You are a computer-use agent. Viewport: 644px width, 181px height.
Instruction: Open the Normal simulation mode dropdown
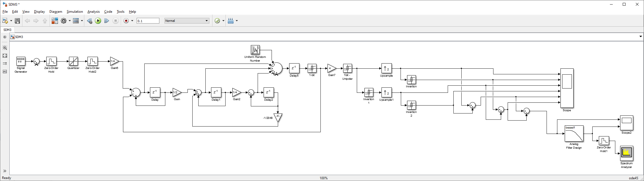click(187, 21)
